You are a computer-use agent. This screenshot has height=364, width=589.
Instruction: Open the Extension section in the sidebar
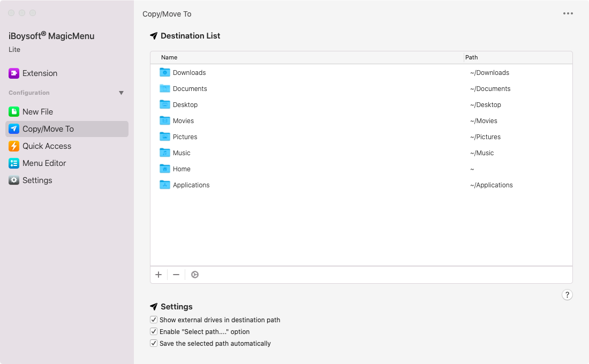tap(67, 73)
